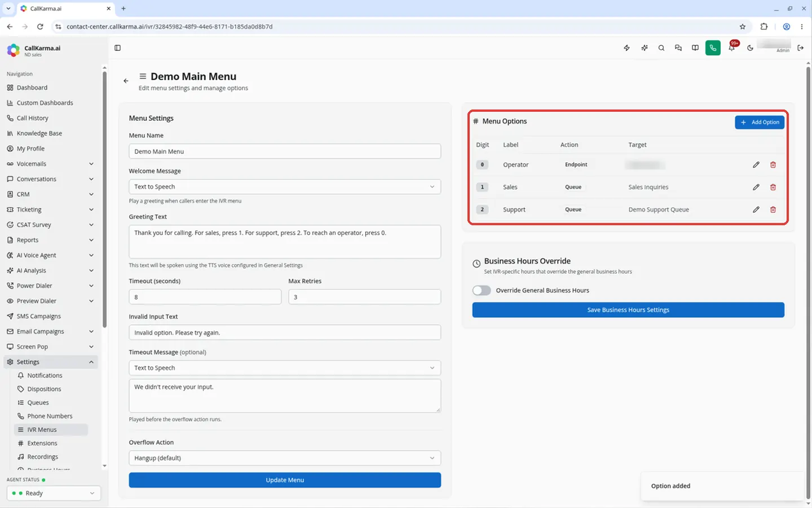Open the agent status Ready dropdown
This screenshot has height=508, width=812.
54,493
